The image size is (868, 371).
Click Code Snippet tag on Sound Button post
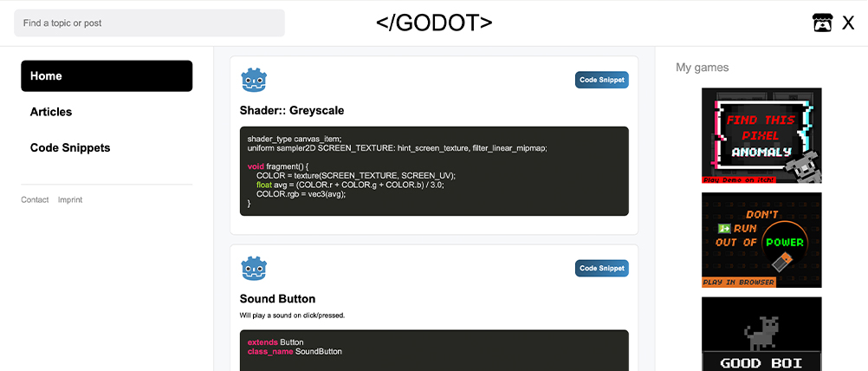click(601, 269)
